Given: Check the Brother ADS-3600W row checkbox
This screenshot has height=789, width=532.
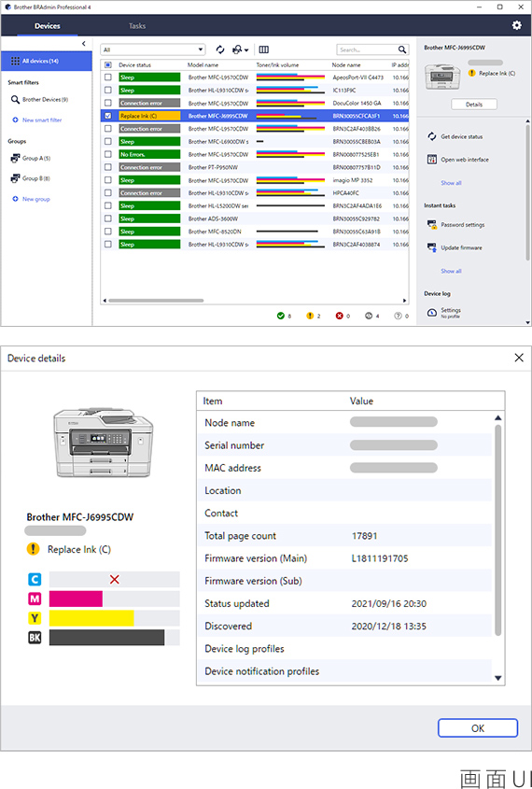Looking at the screenshot, I should [107, 218].
